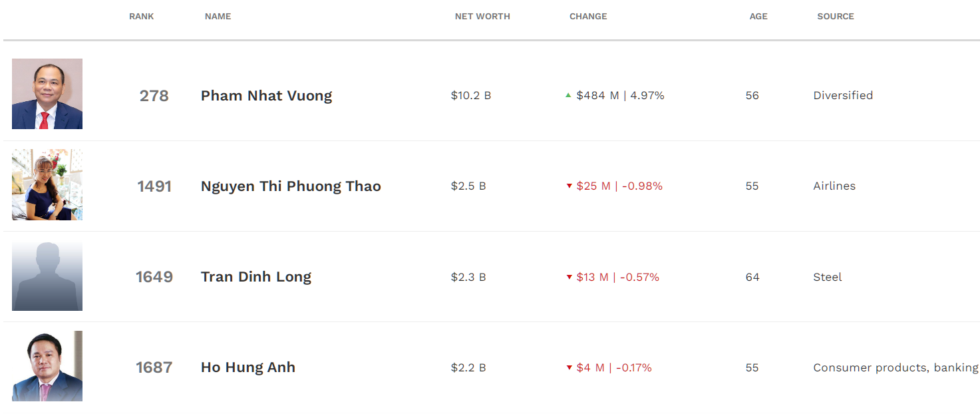Sort billionaires by NET WORTH header
The height and width of the screenshot is (414, 980).
pos(482,16)
